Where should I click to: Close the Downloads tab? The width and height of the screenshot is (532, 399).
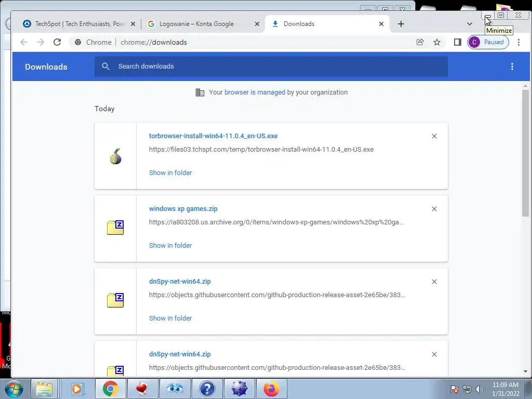click(381, 24)
